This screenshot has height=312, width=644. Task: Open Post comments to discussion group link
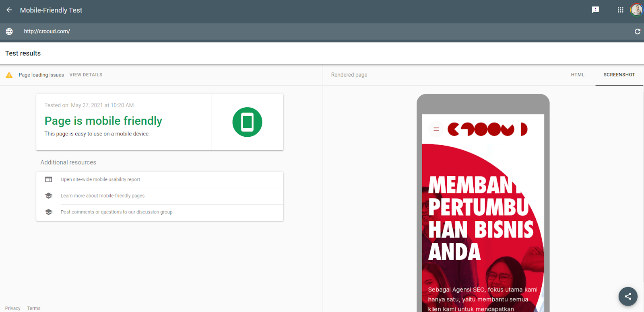pos(116,212)
